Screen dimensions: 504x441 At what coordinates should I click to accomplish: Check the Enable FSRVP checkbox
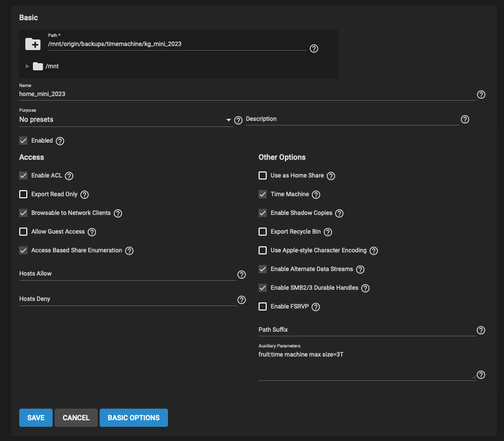pyautogui.click(x=263, y=306)
